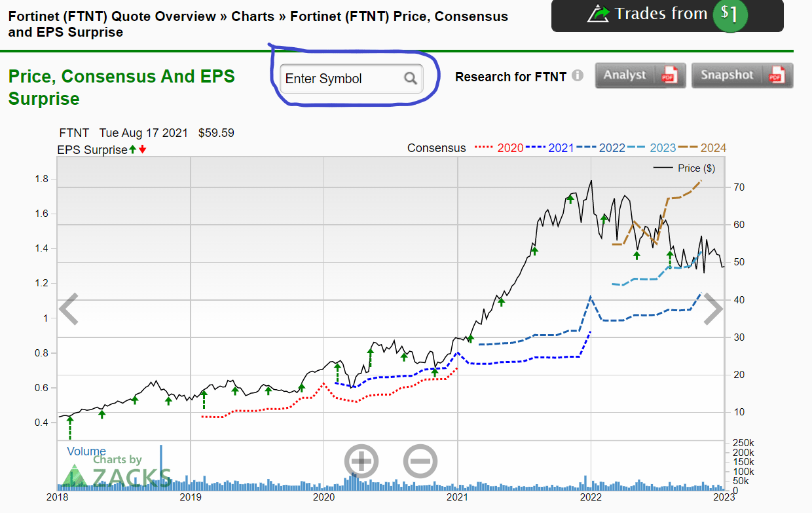Click the green EPS Surprise up arrow legend
This screenshot has width=812, height=513.
(132, 149)
